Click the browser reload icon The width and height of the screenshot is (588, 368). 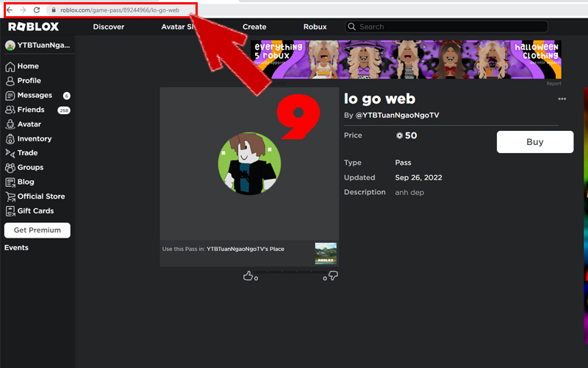[x=36, y=10]
